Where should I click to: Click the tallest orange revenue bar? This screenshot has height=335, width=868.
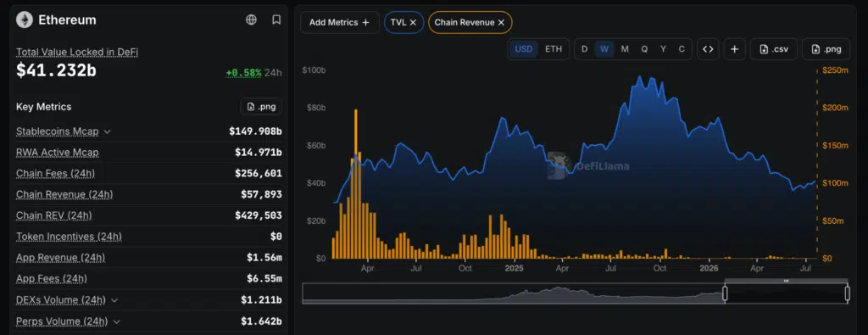[355, 184]
